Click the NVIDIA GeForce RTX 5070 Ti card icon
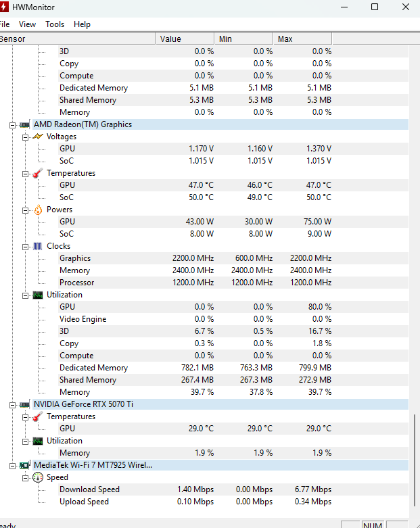 click(24, 404)
